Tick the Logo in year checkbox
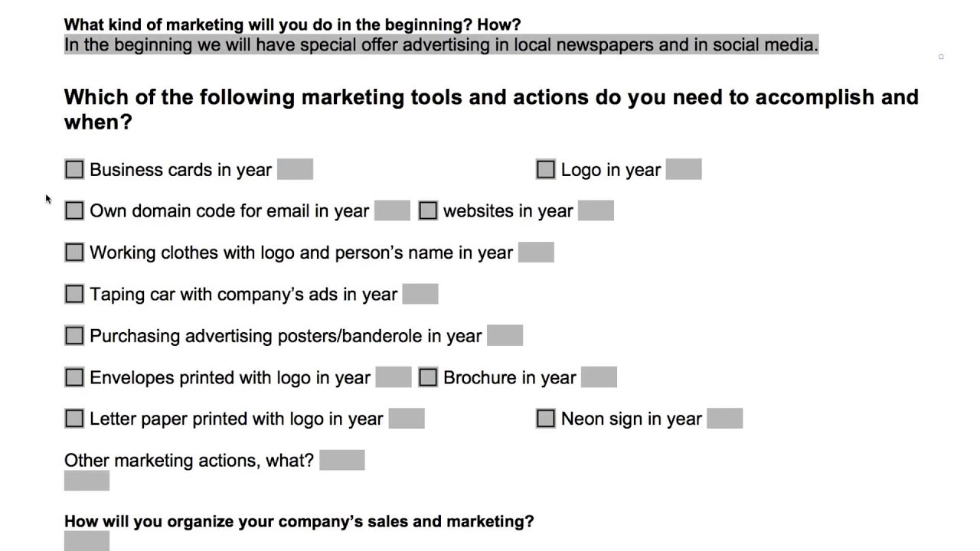Screen dimensions: 980x551 click(545, 169)
